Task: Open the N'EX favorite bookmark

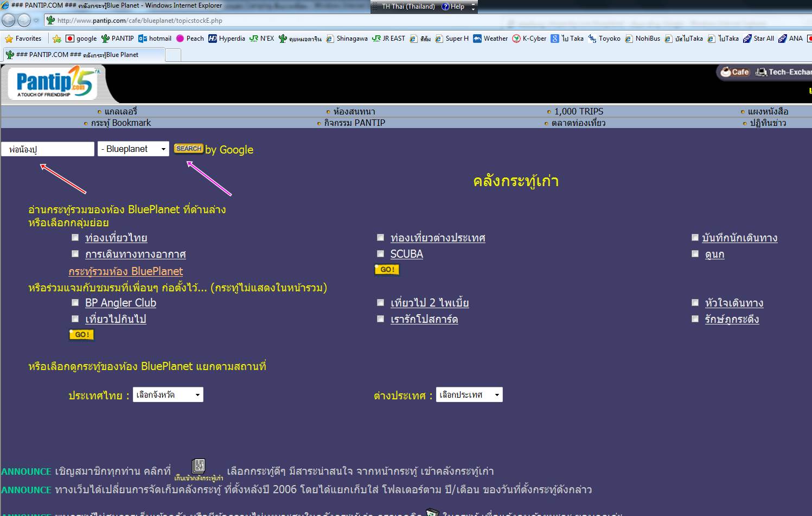Action: [261, 39]
